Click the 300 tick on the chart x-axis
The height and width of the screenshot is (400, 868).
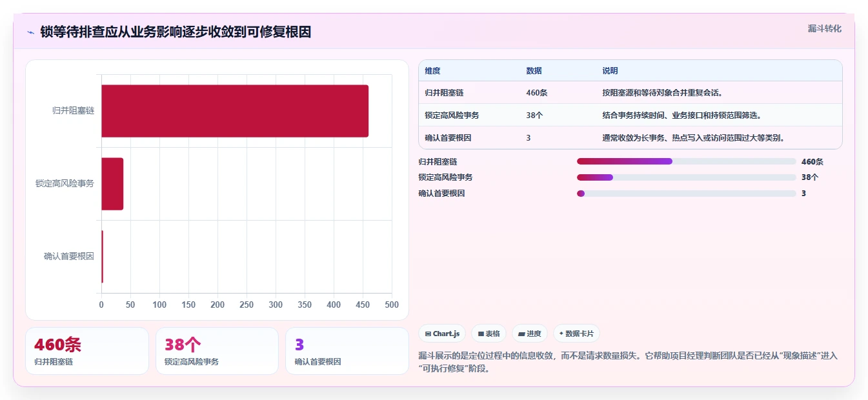point(276,305)
